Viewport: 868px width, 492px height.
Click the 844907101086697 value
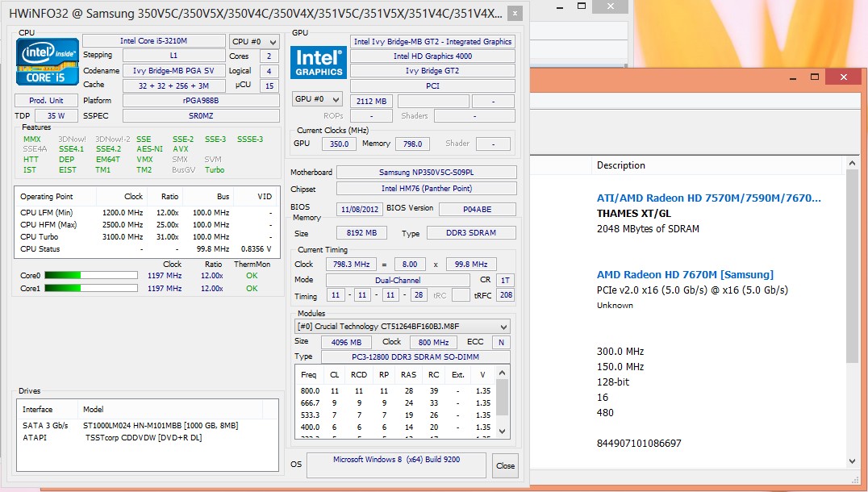coord(639,444)
